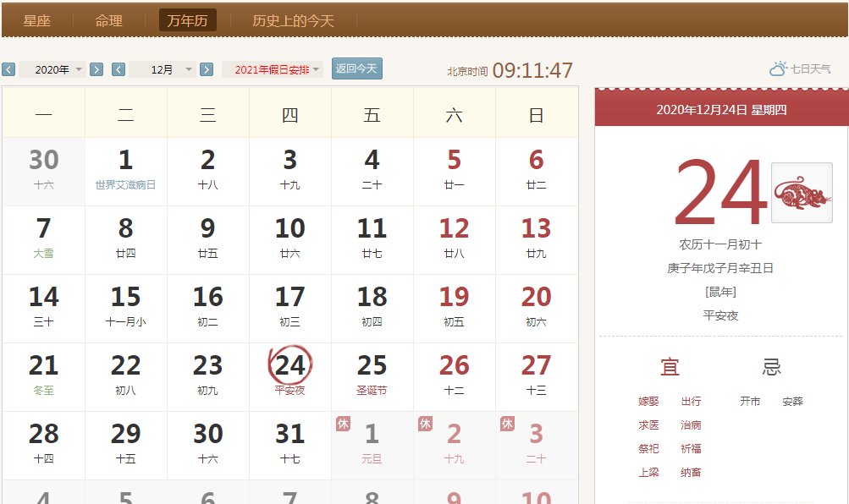Select December 10 廿六

click(x=290, y=240)
